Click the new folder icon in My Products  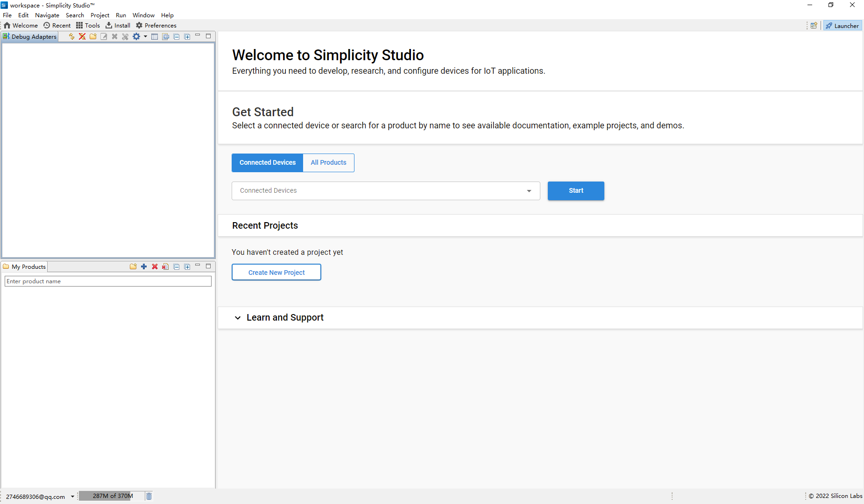(x=133, y=266)
